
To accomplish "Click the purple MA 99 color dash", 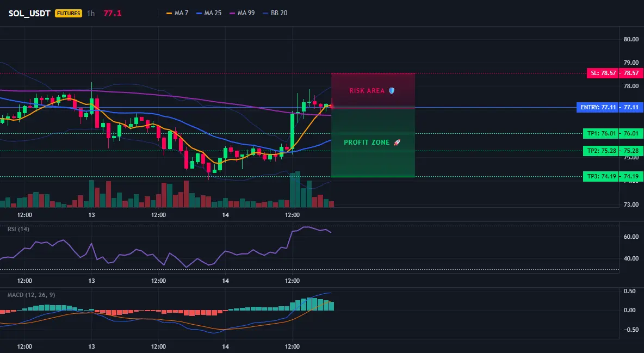I will tap(232, 13).
